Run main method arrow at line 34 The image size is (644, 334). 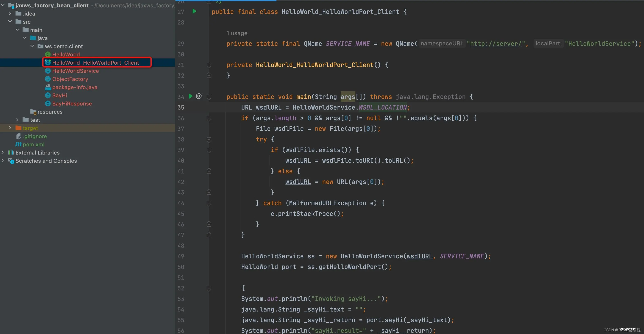point(191,96)
